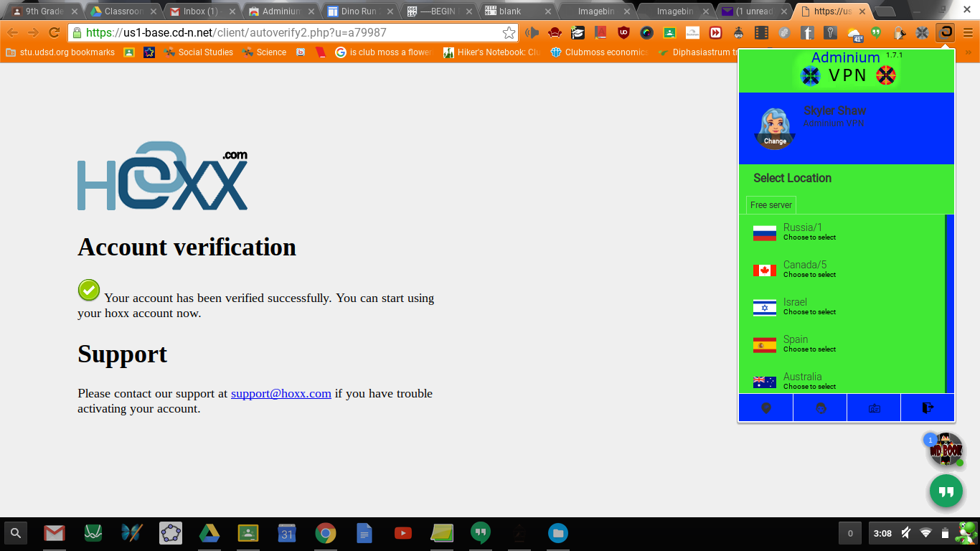
Task: Click the uBlock Origin extension icon
Action: point(624,33)
